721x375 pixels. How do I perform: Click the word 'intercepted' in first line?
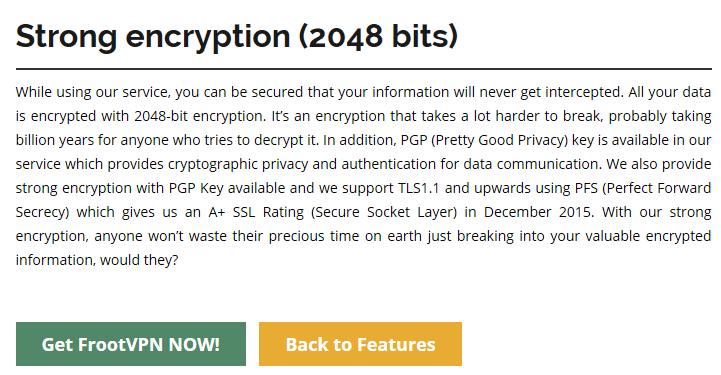pyautogui.click(x=584, y=92)
